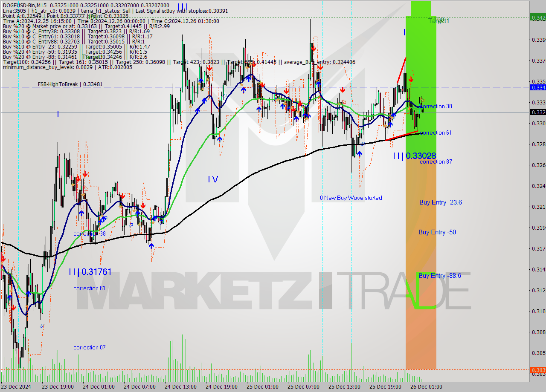Click the 'I I I' wave label at chart top
Viewport: 546px width, 392px height.
pos(183,6)
